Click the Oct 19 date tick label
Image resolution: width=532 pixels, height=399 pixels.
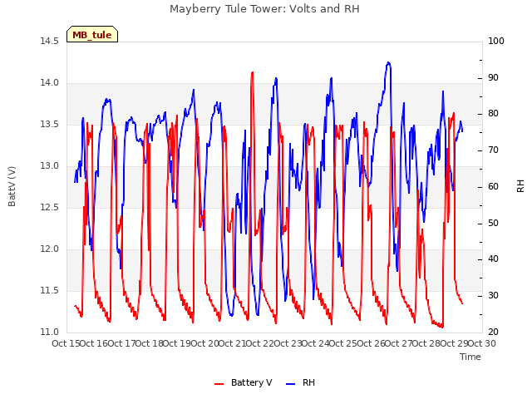(177, 343)
